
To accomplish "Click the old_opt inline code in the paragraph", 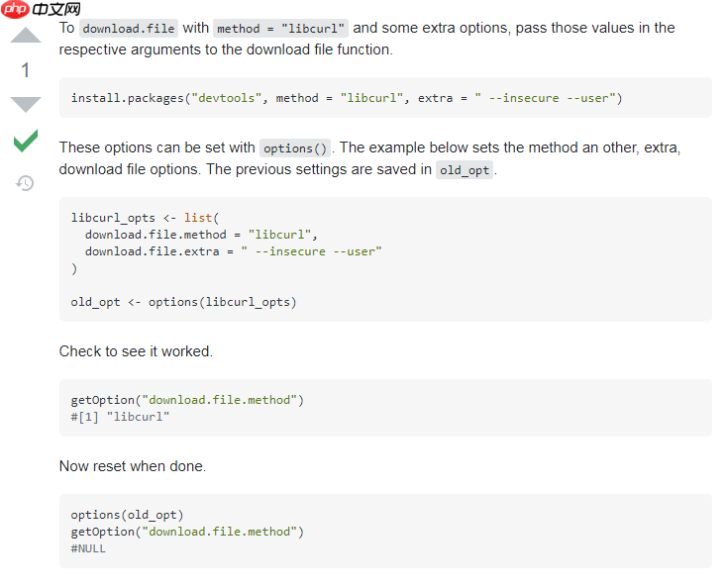I will (x=465, y=170).
